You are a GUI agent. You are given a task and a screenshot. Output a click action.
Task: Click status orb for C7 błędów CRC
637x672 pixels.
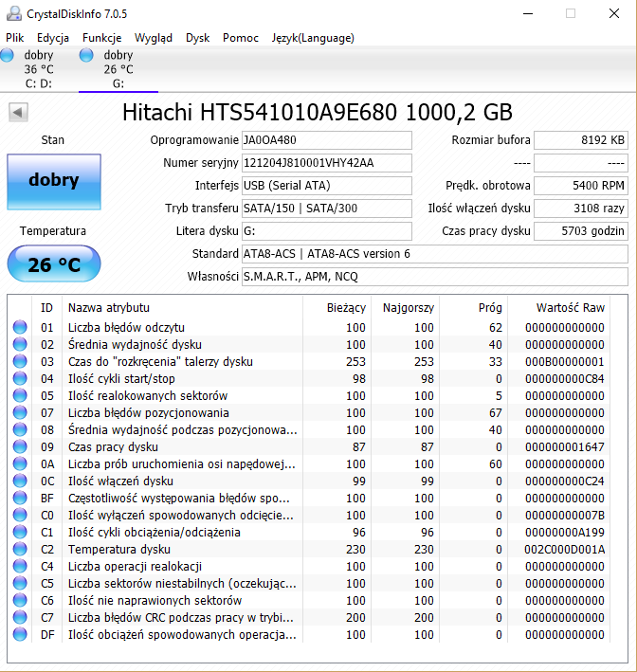pyautogui.click(x=20, y=618)
